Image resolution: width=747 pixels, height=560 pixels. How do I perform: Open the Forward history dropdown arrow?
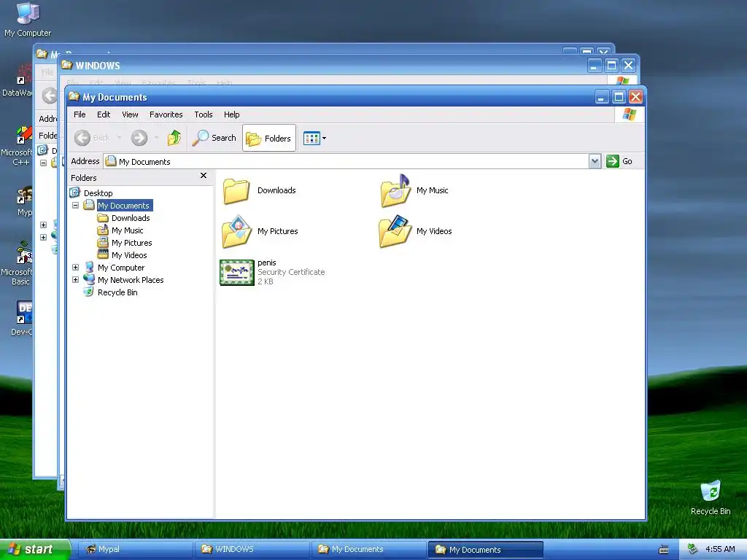point(156,138)
